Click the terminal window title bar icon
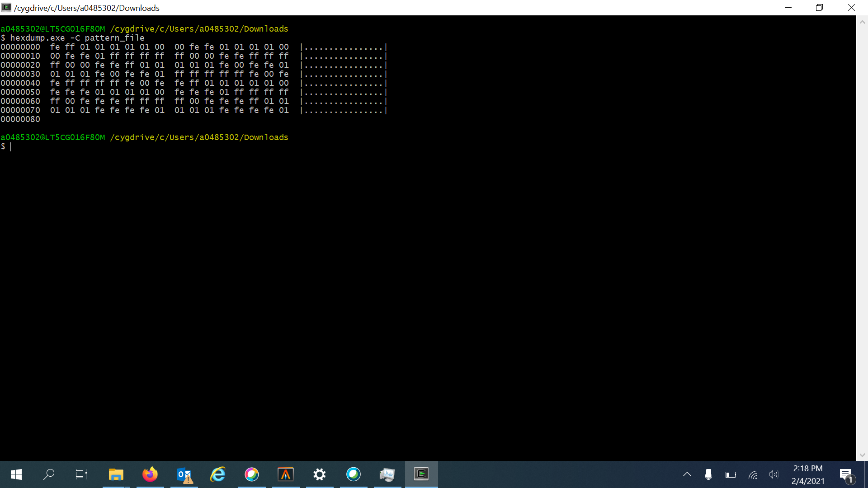Viewport: 868px width, 488px height. pos(6,8)
